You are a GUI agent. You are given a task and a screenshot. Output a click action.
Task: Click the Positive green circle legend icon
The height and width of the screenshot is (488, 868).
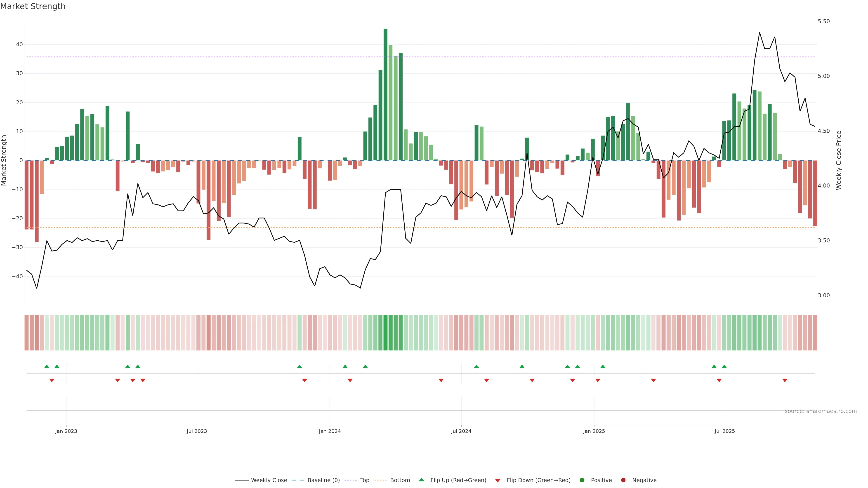582,480
